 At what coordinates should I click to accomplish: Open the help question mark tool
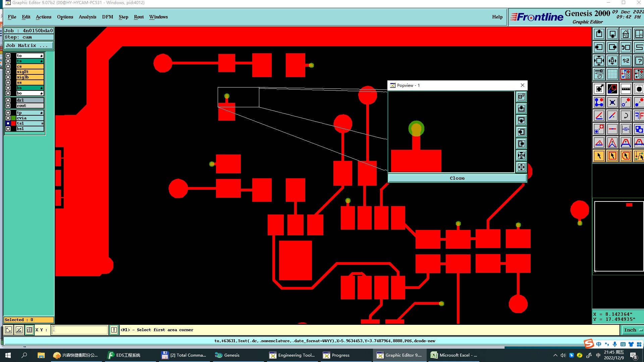[639, 61]
